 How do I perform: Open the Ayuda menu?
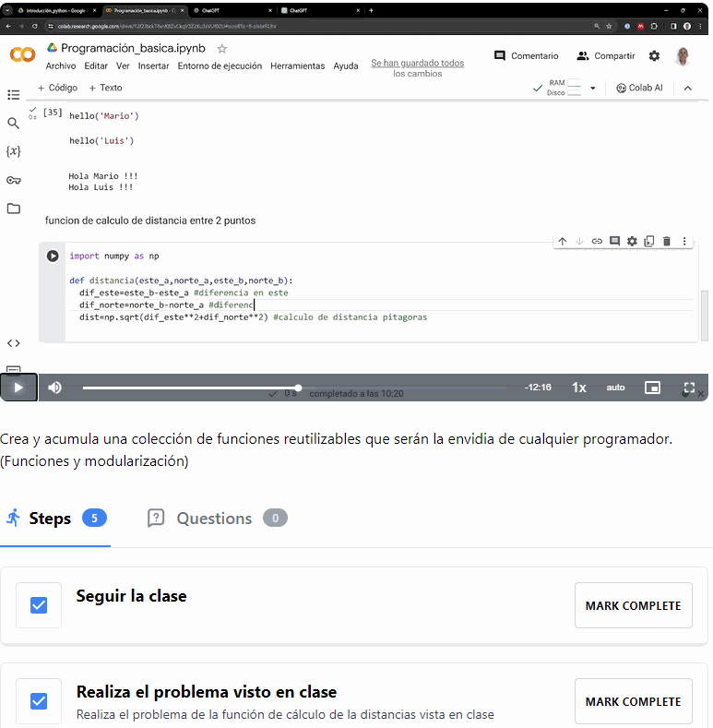tap(346, 66)
